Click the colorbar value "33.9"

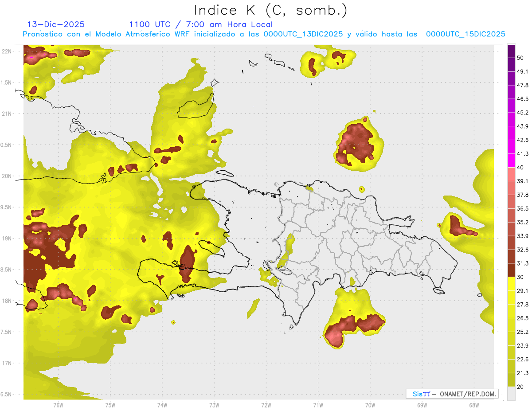pyautogui.click(x=523, y=236)
